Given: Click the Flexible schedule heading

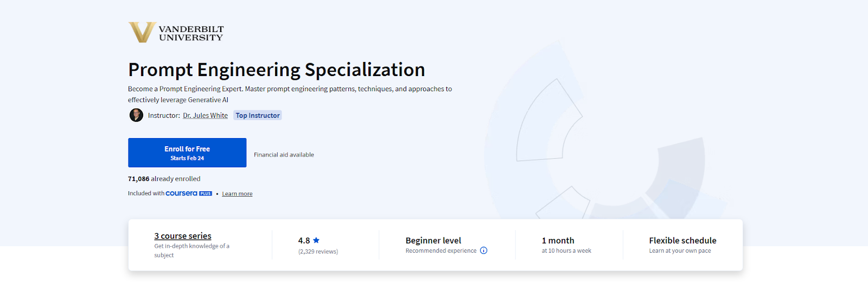Looking at the screenshot, I should [x=682, y=240].
